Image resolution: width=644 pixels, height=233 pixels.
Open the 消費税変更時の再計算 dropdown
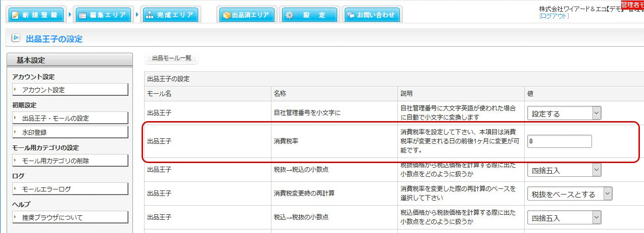(x=570, y=193)
